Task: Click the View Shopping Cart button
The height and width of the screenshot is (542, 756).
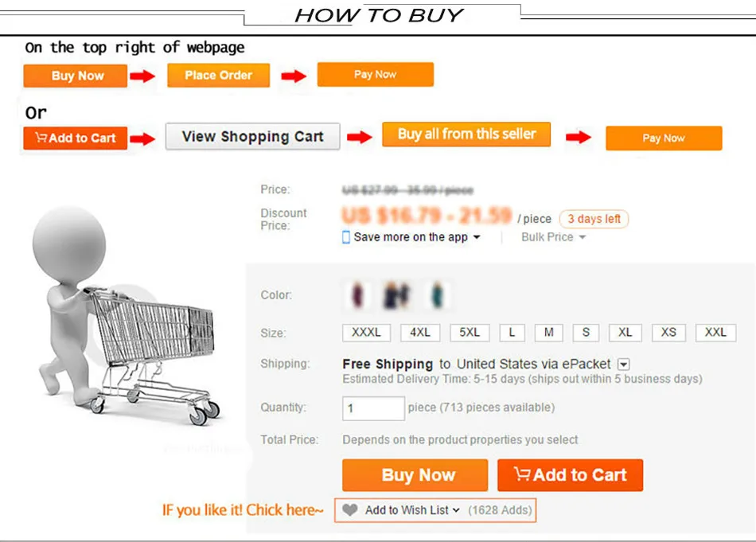Action: click(252, 136)
